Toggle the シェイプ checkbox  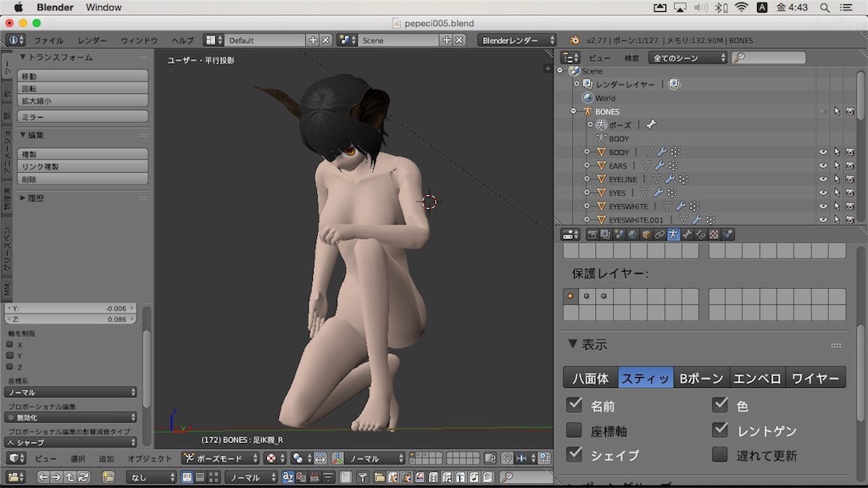click(575, 454)
